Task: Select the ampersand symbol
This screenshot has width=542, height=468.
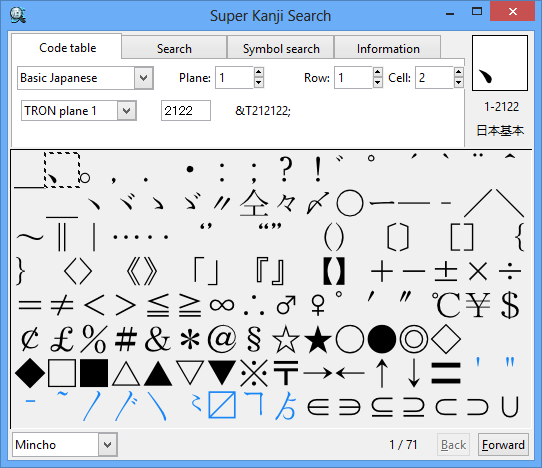Action: (158, 339)
